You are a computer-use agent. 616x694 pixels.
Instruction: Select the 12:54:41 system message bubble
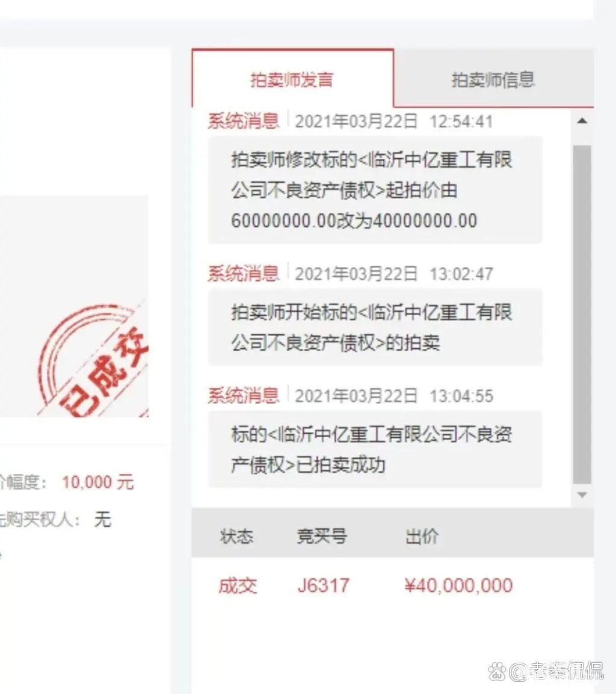click(375, 190)
